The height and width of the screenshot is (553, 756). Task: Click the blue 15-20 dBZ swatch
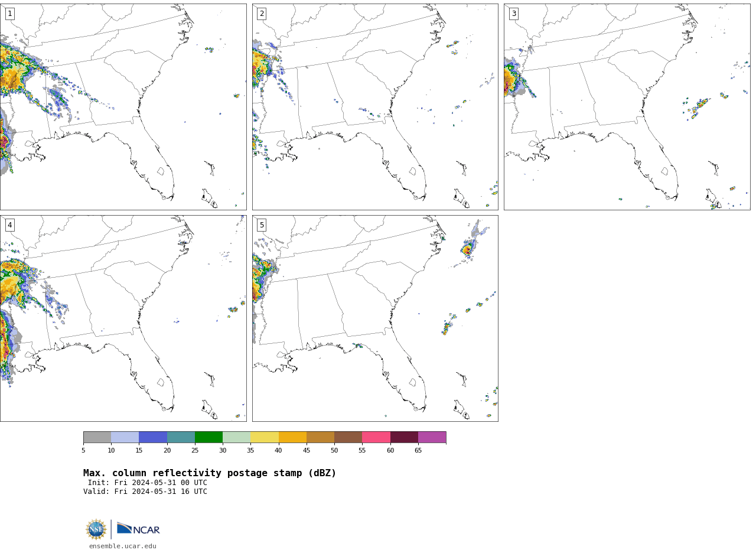coord(153,437)
